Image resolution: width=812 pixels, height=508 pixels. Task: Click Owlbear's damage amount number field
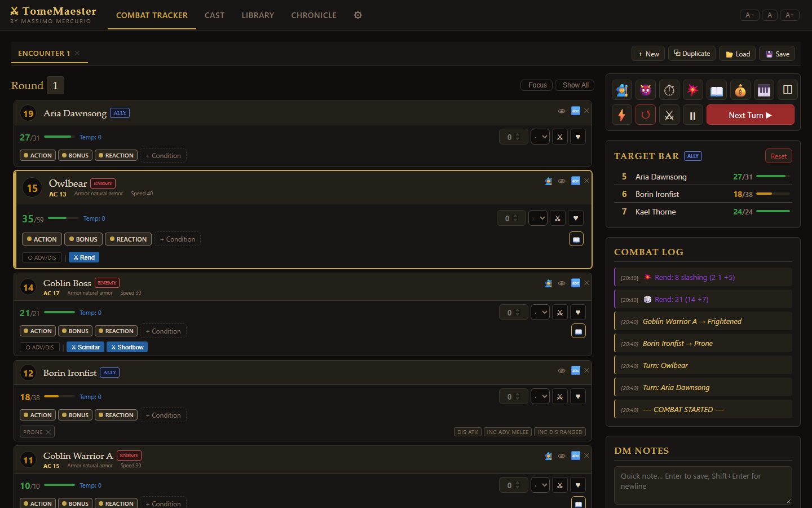click(511, 218)
